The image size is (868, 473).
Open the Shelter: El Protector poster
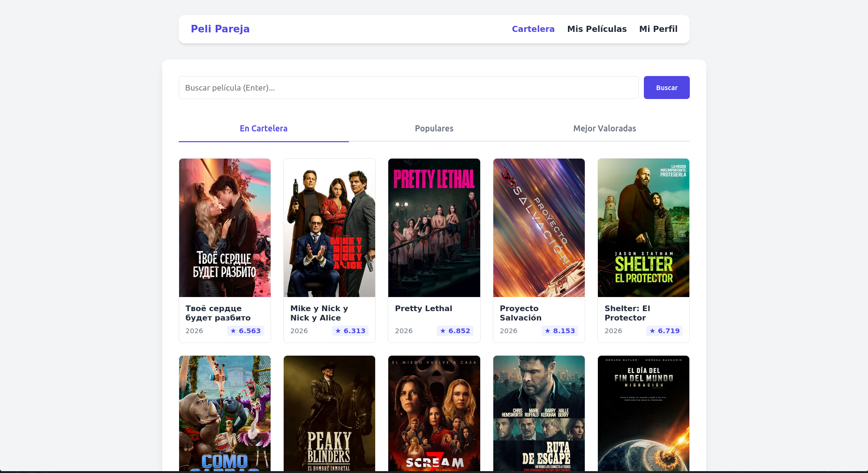coord(643,228)
